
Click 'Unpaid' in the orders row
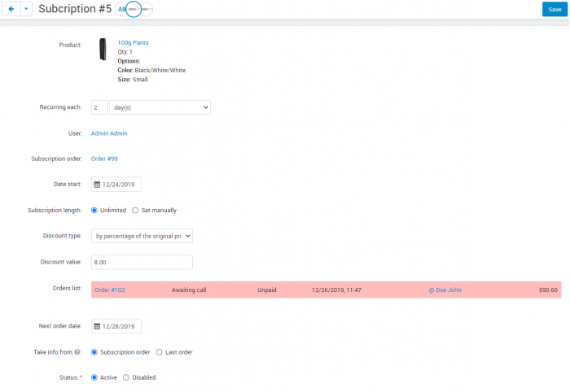pyautogui.click(x=267, y=290)
